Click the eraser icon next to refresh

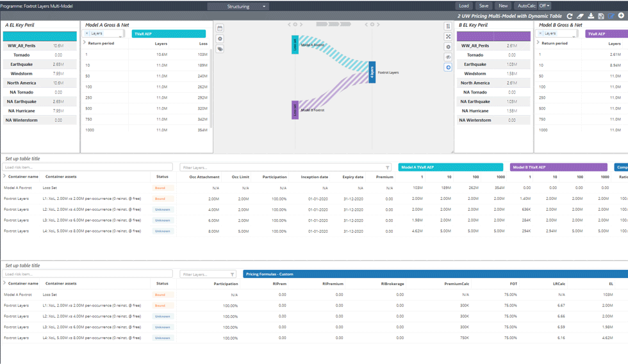(x=580, y=16)
